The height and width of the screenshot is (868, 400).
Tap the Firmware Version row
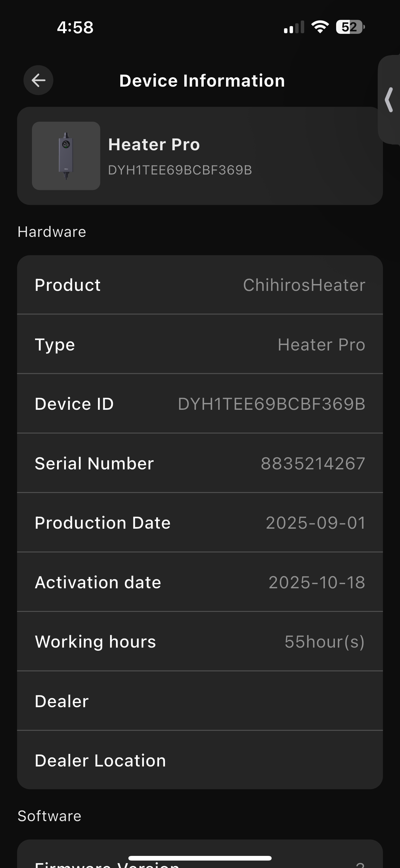(200, 863)
